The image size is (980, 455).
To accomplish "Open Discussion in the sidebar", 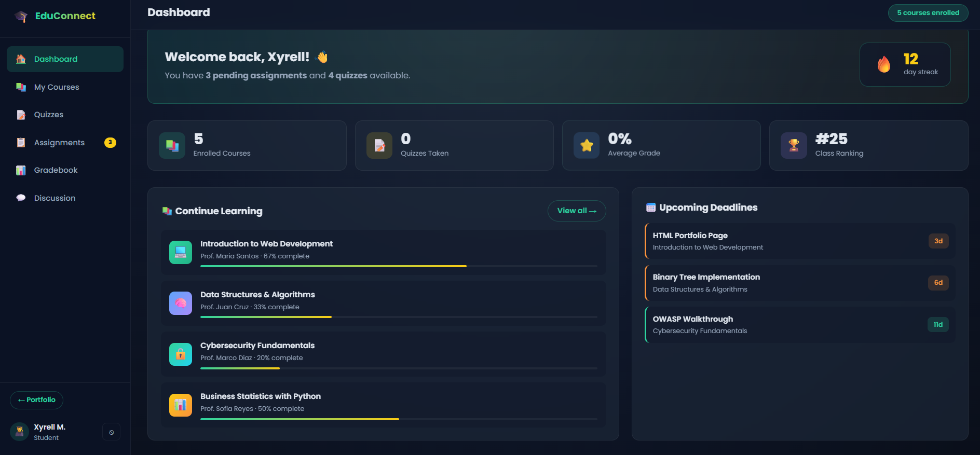I will [65, 198].
